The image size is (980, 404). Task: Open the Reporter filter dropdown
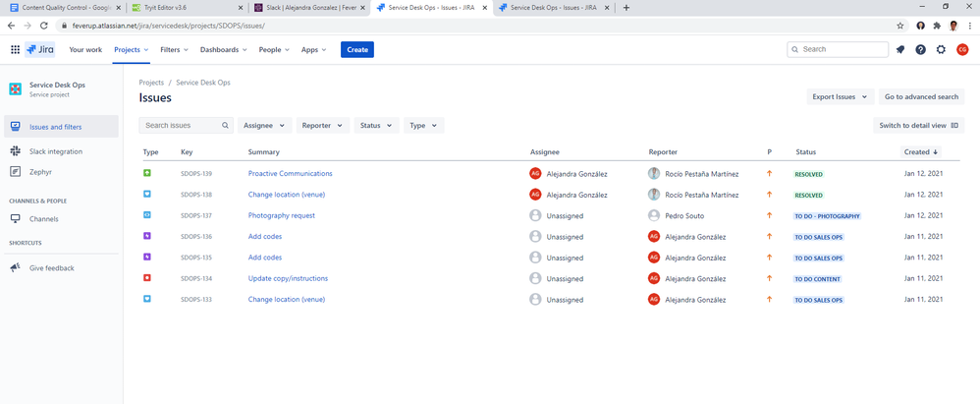(x=322, y=125)
